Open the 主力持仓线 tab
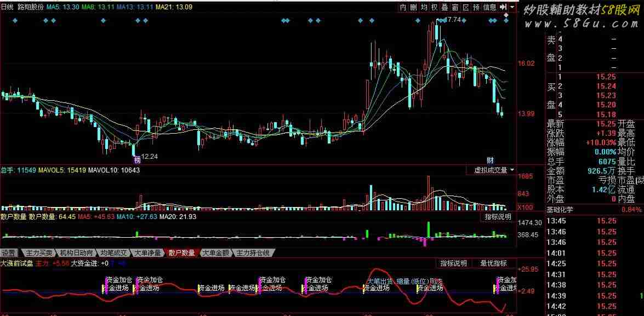This screenshot has height=316, width=644. click(x=253, y=253)
